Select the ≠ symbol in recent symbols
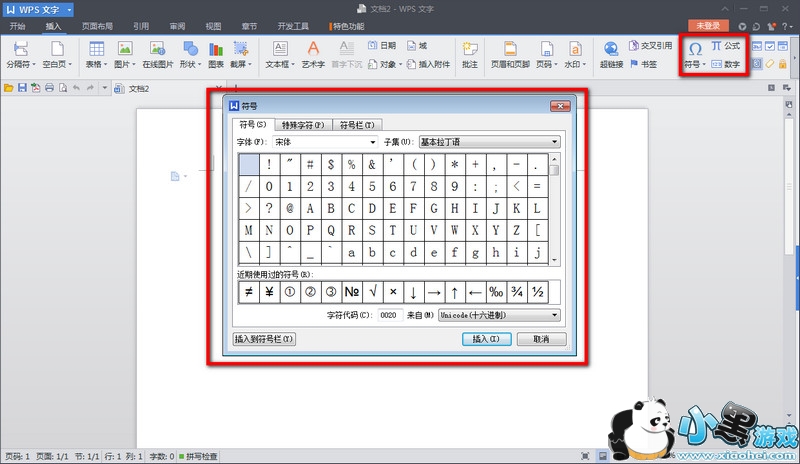This screenshot has width=800, height=464. [247, 292]
